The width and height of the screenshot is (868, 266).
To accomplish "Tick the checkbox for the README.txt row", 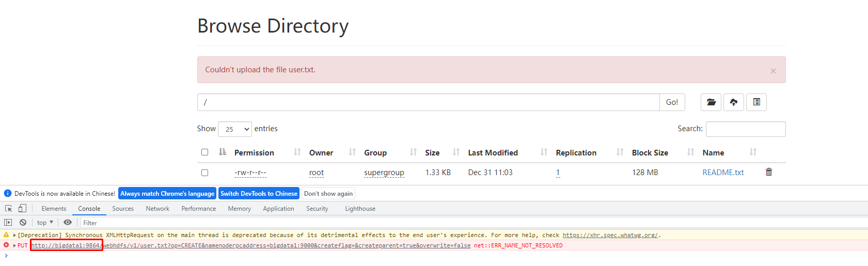I will tap(205, 173).
